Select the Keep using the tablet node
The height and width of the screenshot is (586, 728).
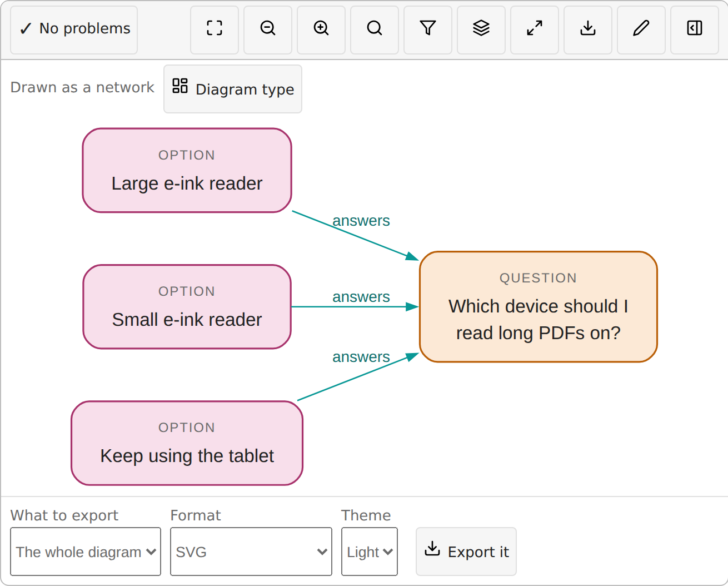(x=187, y=443)
